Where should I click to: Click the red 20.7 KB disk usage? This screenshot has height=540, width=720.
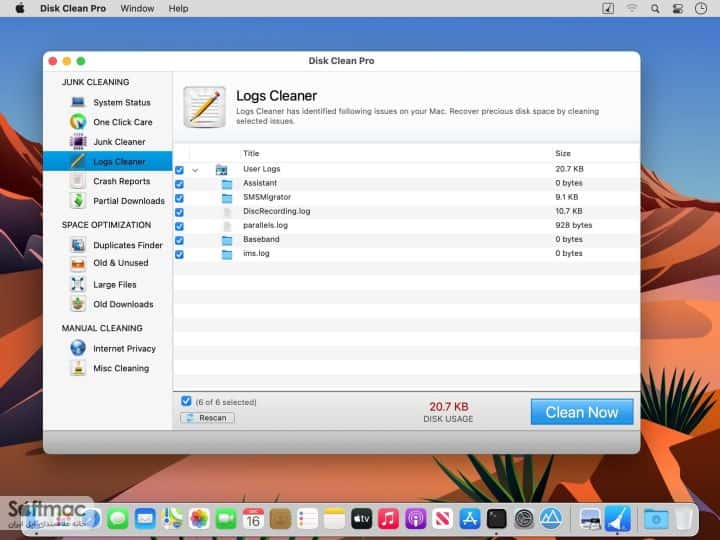[449, 406]
